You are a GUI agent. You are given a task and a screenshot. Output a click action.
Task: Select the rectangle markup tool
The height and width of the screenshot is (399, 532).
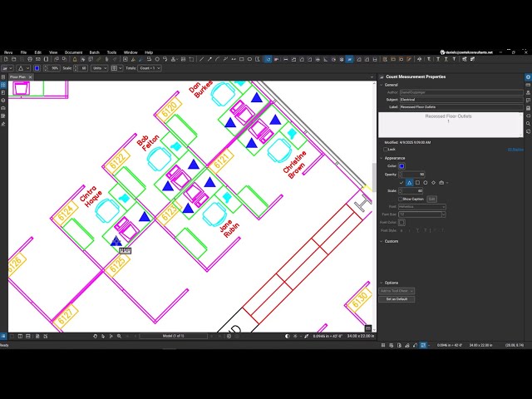tap(242, 59)
